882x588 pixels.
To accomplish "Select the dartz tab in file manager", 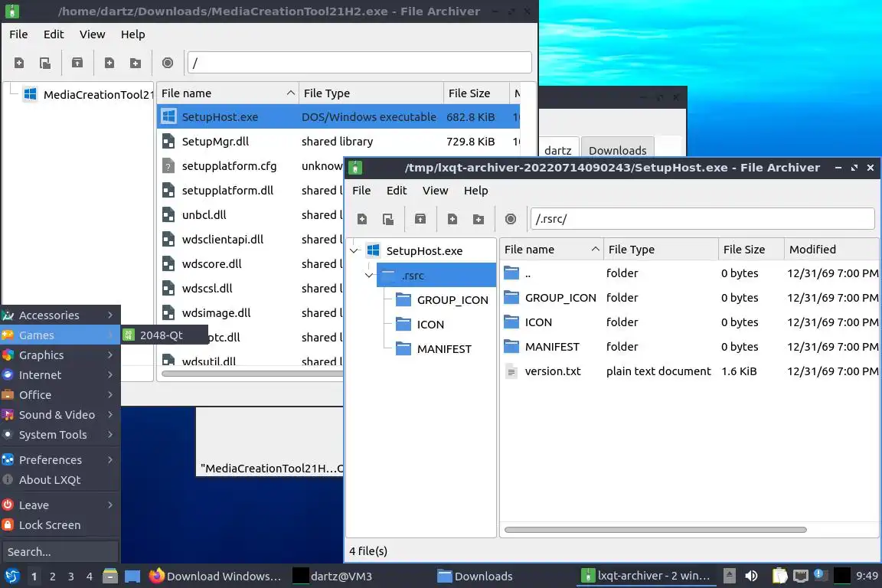I will click(x=558, y=149).
